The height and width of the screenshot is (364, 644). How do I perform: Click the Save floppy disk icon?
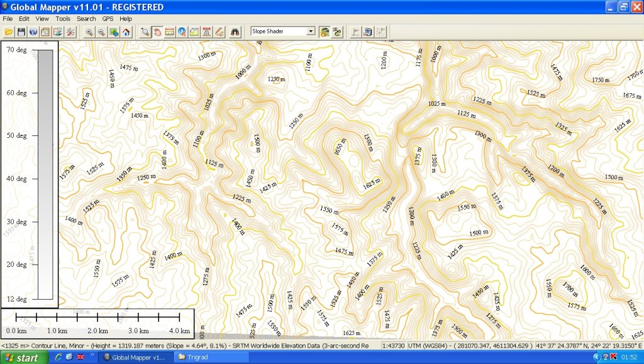coord(21,31)
